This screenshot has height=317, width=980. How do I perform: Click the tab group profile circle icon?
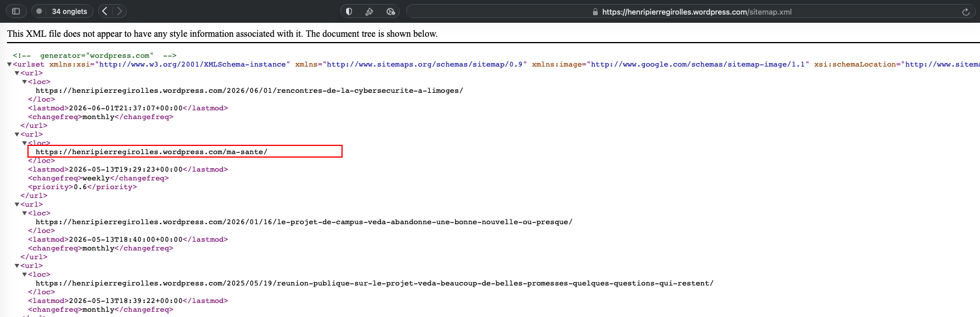(x=39, y=11)
